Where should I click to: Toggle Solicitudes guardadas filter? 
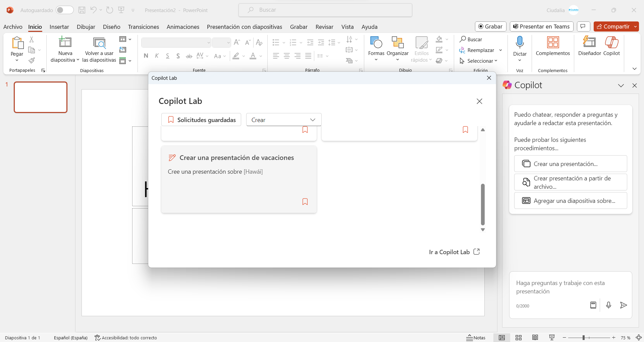201,120
